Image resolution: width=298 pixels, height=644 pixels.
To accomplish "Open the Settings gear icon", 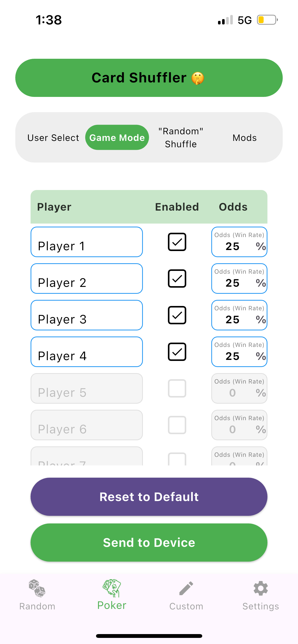I will click(261, 588).
